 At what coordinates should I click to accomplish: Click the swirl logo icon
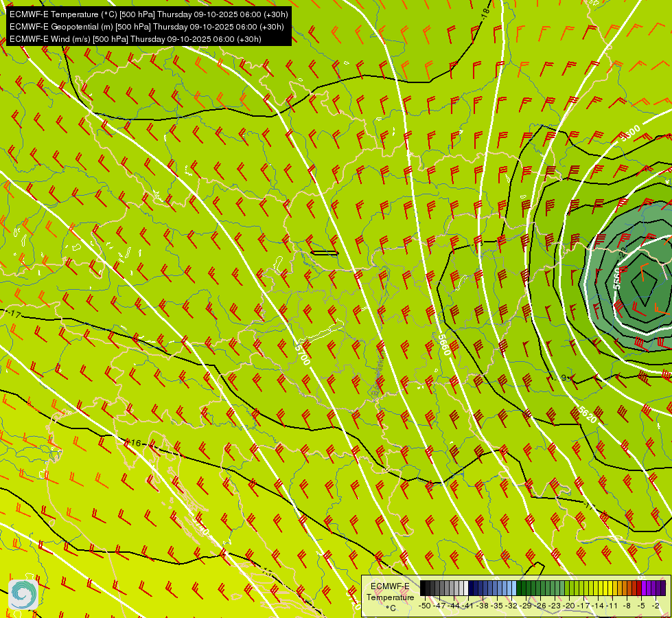(x=23, y=595)
